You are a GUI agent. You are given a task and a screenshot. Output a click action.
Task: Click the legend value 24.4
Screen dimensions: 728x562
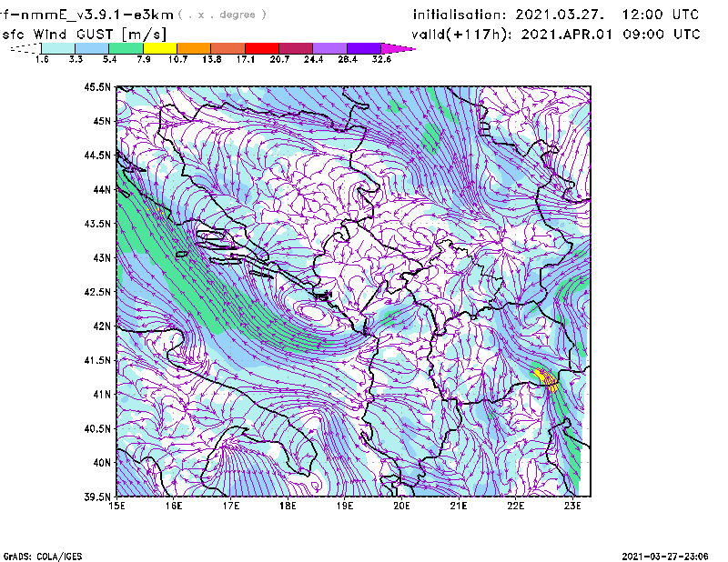[x=313, y=59]
